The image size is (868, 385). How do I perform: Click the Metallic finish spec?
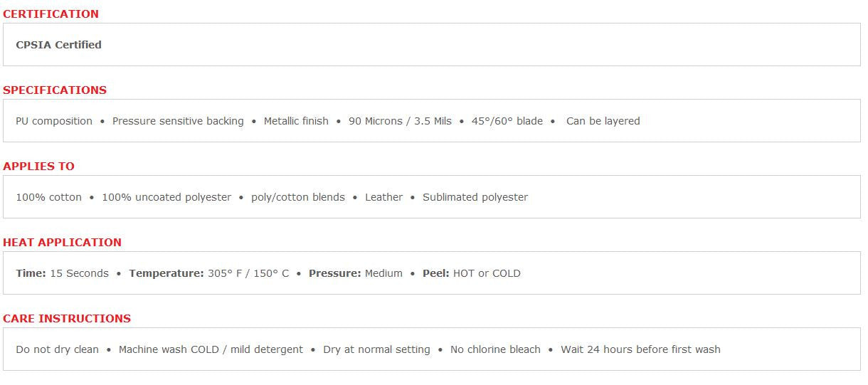(x=296, y=121)
